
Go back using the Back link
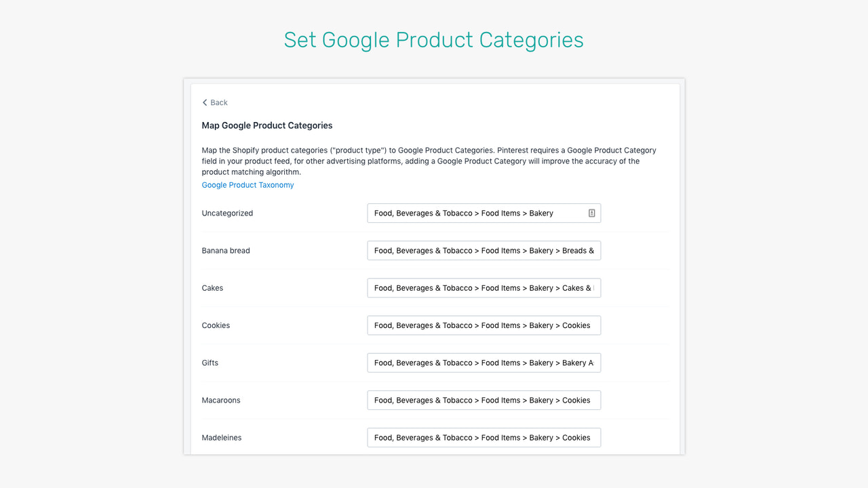click(218, 102)
